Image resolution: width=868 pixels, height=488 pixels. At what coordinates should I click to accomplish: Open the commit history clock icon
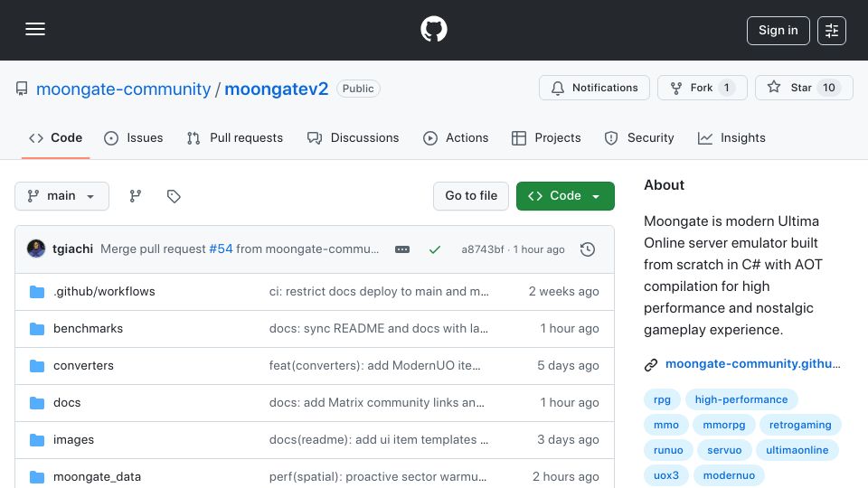[588, 249]
